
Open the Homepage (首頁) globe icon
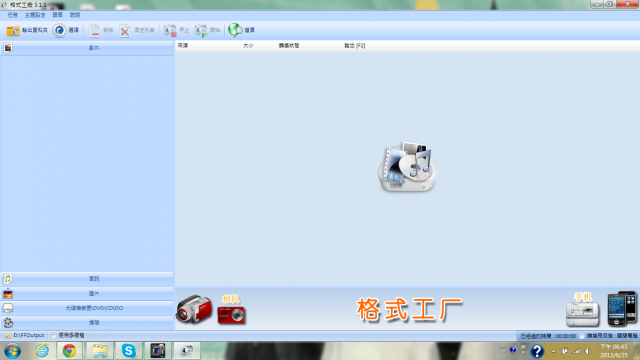click(235, 30)
